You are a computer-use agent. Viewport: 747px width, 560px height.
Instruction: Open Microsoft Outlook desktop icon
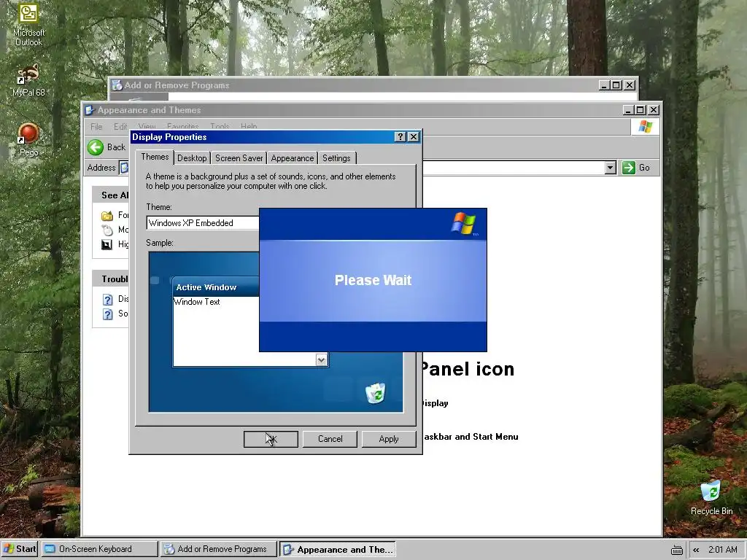[28, 25]
